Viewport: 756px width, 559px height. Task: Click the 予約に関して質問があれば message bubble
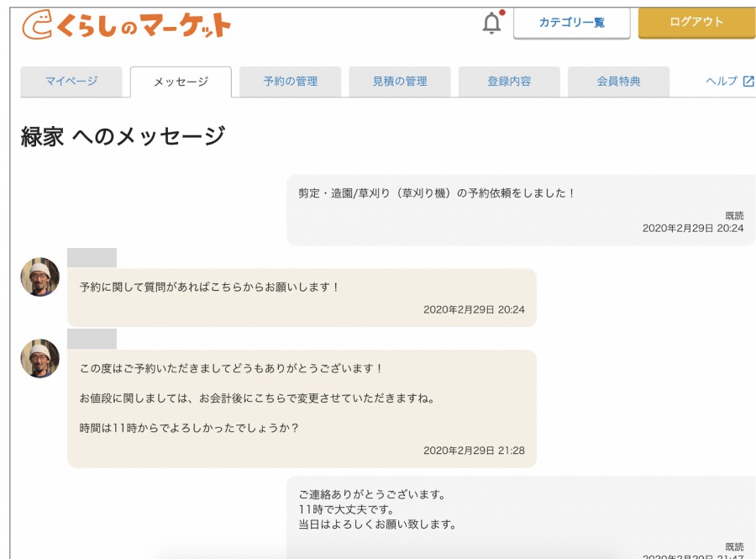302,297
